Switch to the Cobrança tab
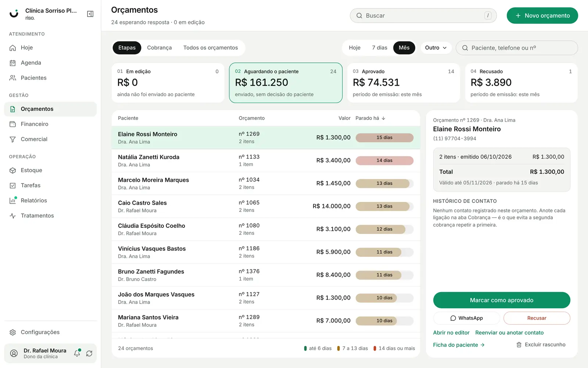The height and width of the screenshot is (368, 588). tap(159, 48)
